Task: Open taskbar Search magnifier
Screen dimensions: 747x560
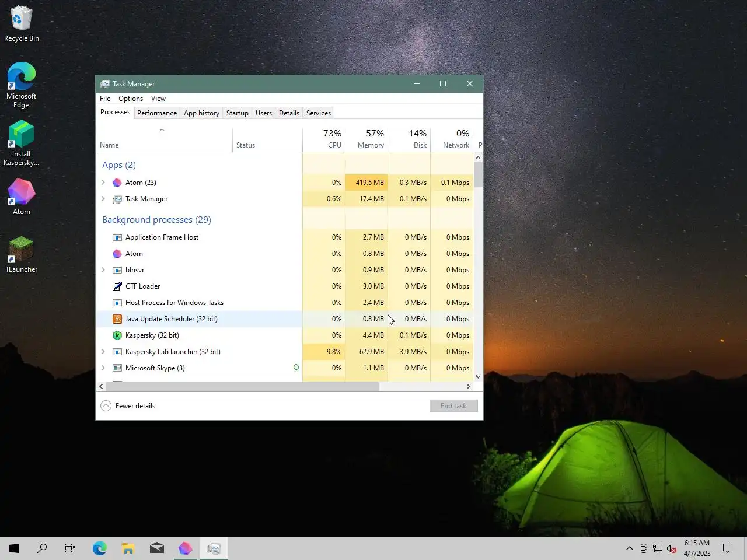Action: point(42,548)
